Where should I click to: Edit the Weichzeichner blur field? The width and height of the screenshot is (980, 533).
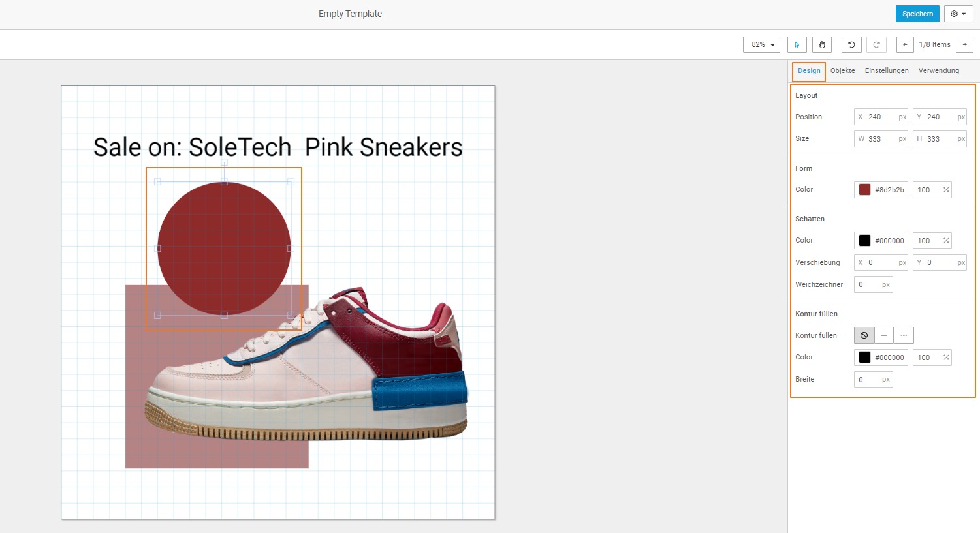click(873, 284)
